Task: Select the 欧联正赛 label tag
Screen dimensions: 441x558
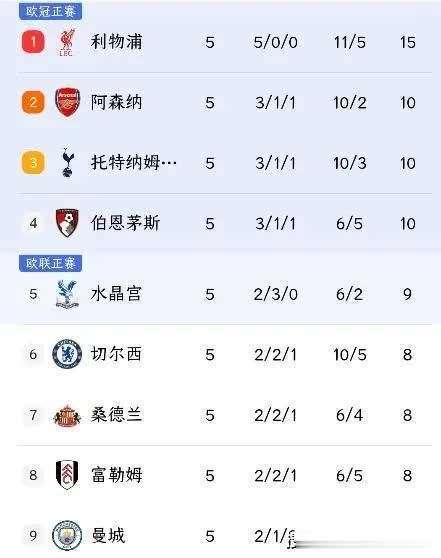Action: (x=51, y=263)
